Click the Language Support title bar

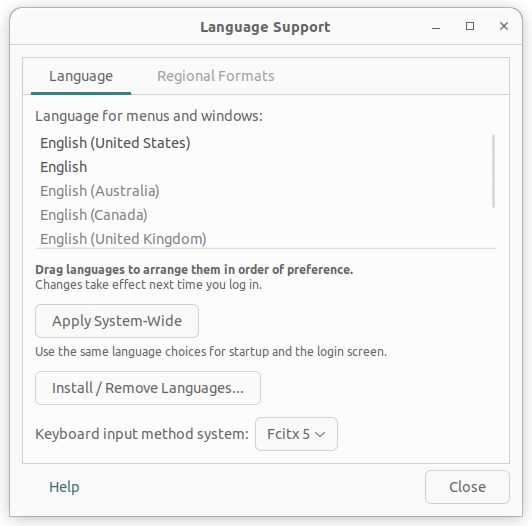[x=265, y=27]
